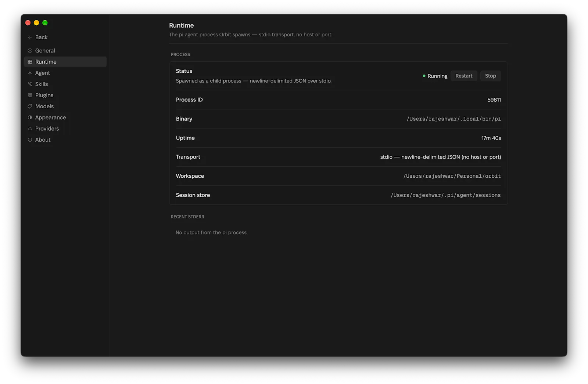
Task: Minimize window with yellow button
Action: [36, 23]
